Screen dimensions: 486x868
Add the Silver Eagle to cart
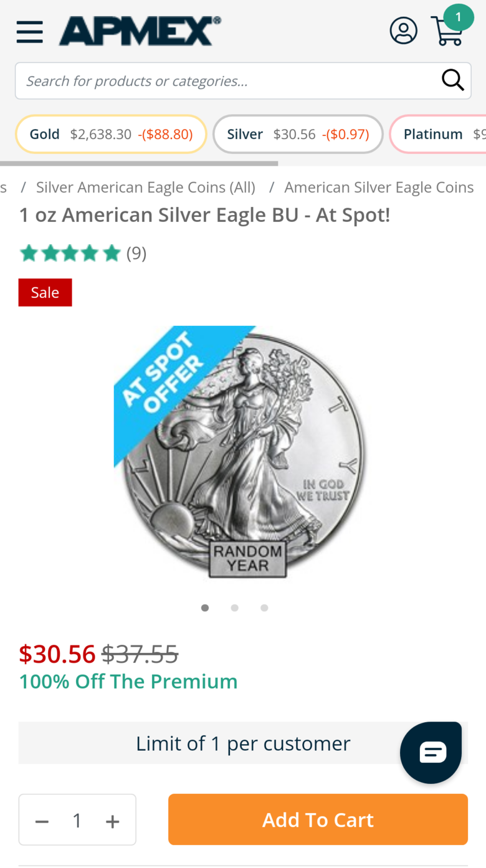click(318, 819)
